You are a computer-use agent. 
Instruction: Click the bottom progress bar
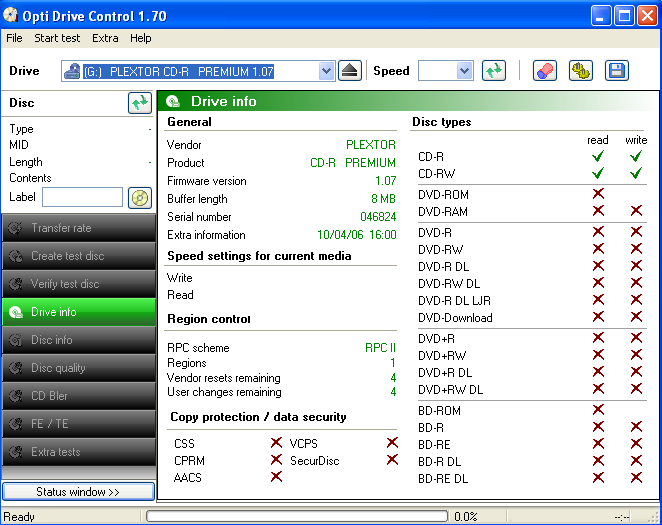point(297,517)
